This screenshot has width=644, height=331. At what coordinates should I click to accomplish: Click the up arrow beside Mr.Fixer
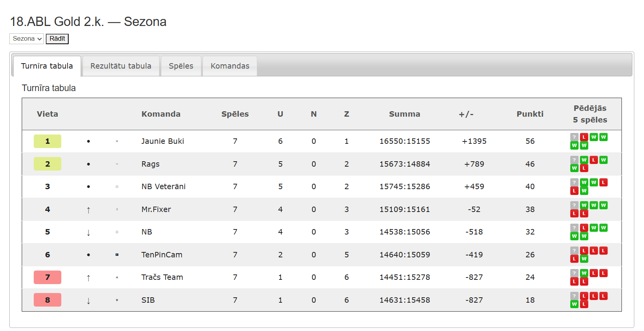pyautogui.click(x=88, y=210)
